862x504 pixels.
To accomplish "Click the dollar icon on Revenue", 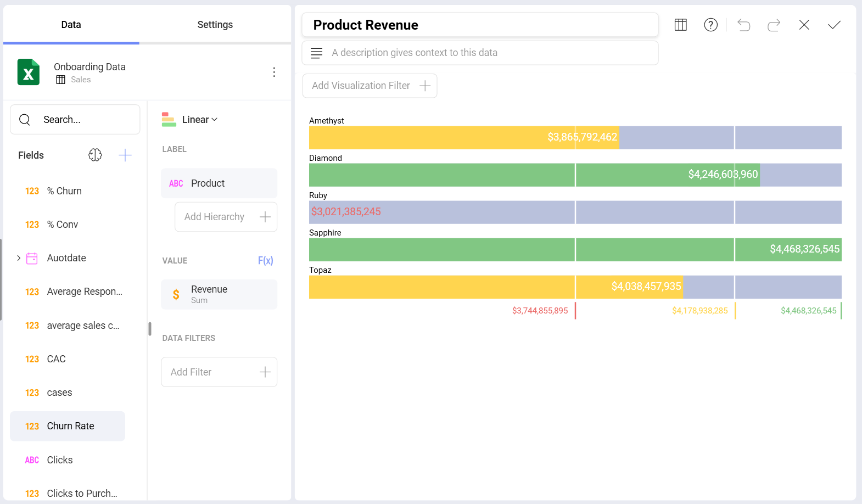I will [x=176, y=294].
